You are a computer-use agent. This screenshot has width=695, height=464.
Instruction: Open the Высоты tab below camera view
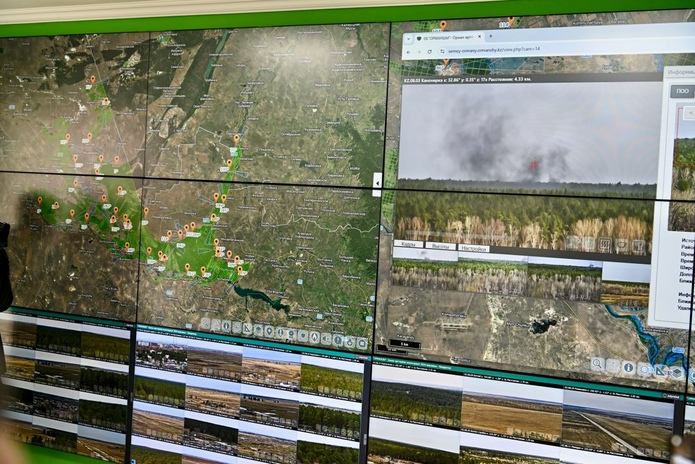tap(439, 245)
